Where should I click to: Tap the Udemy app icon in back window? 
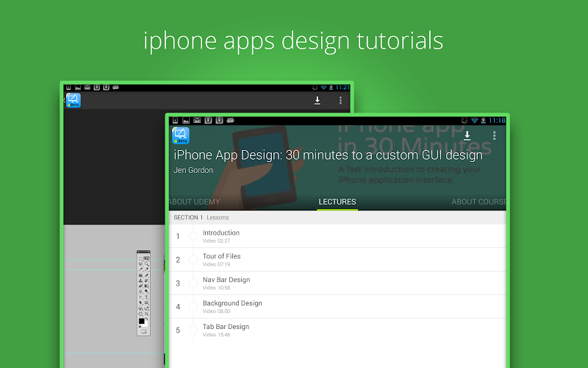(x=73, y=100)
